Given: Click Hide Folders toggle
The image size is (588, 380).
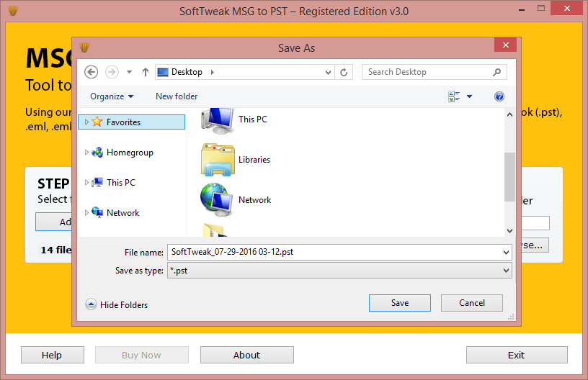Looking at the screenshot, I should click(x=117, y=304).
